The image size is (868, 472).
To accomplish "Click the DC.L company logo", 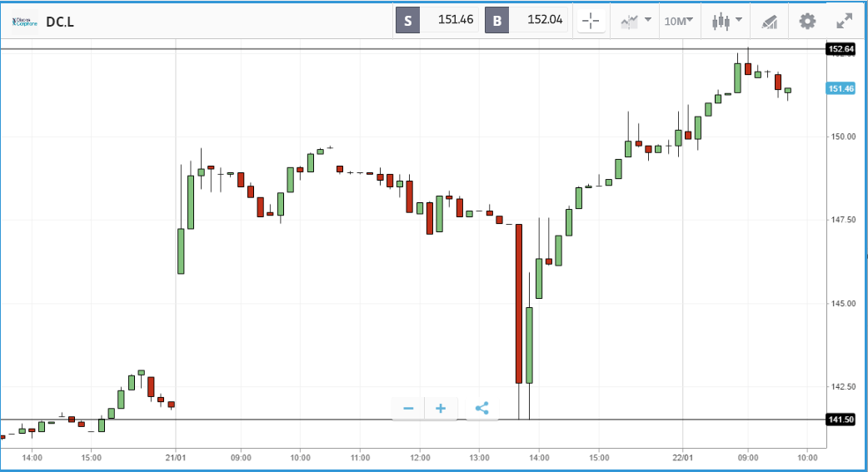I will [x=25, y=22].
